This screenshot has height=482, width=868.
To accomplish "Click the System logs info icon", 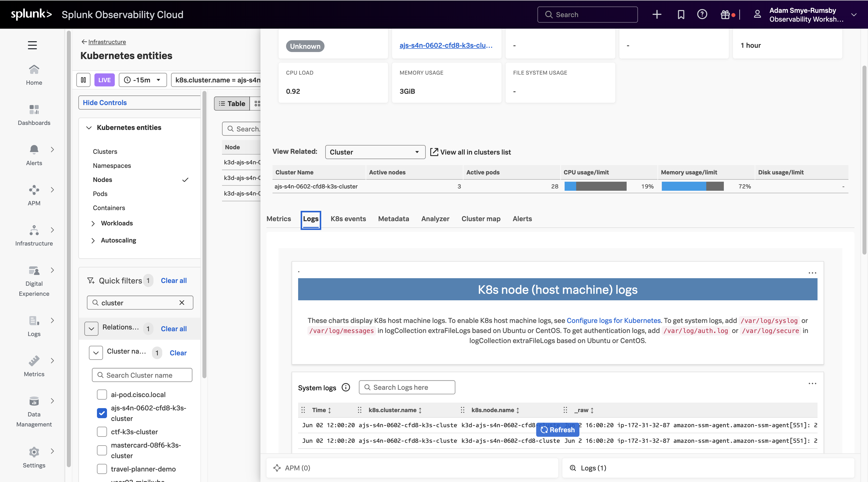I will [x=346, y=387].
